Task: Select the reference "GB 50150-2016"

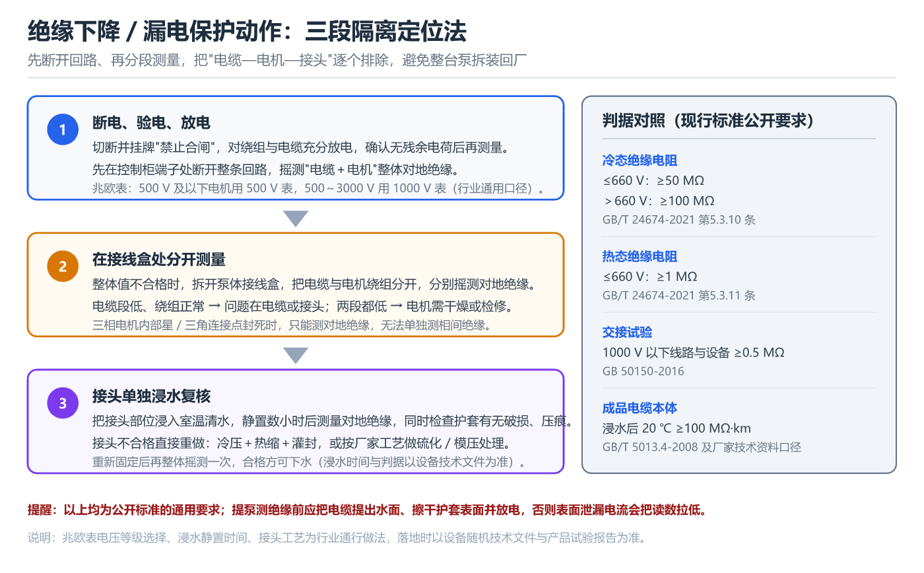Action: pyautogui.click(x=643, y=372)
